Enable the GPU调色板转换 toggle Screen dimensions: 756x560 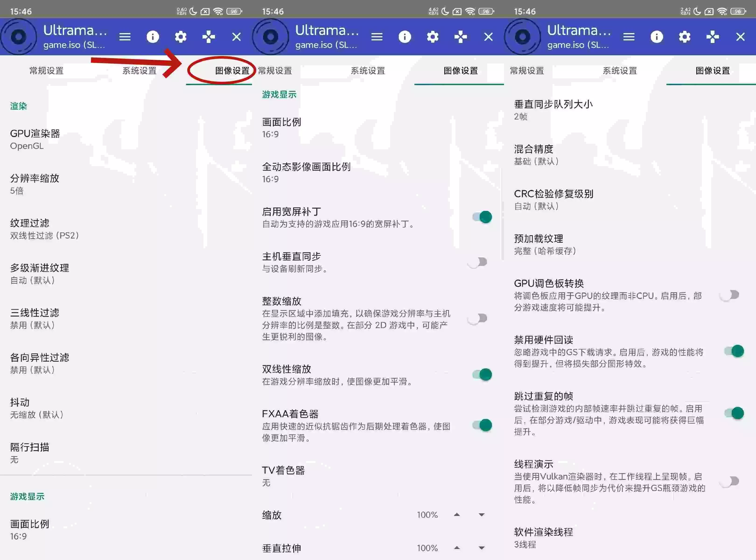tap(730, 295)
